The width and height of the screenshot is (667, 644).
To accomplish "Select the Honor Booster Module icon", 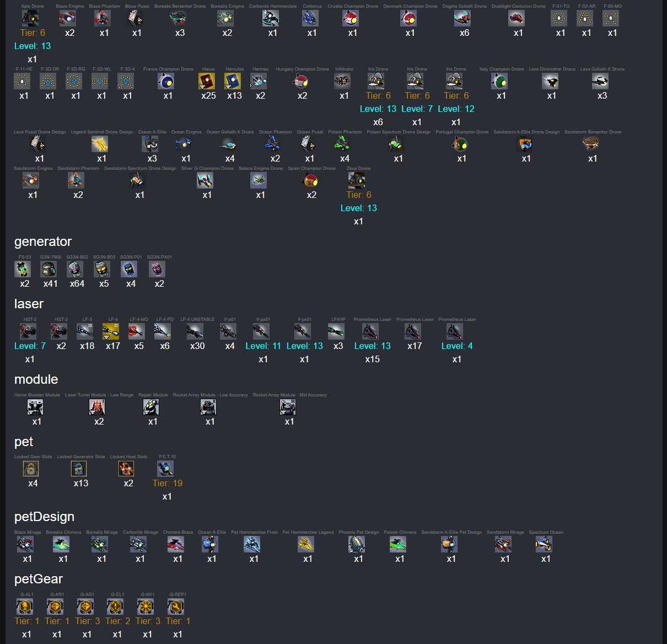I will 35,407.
